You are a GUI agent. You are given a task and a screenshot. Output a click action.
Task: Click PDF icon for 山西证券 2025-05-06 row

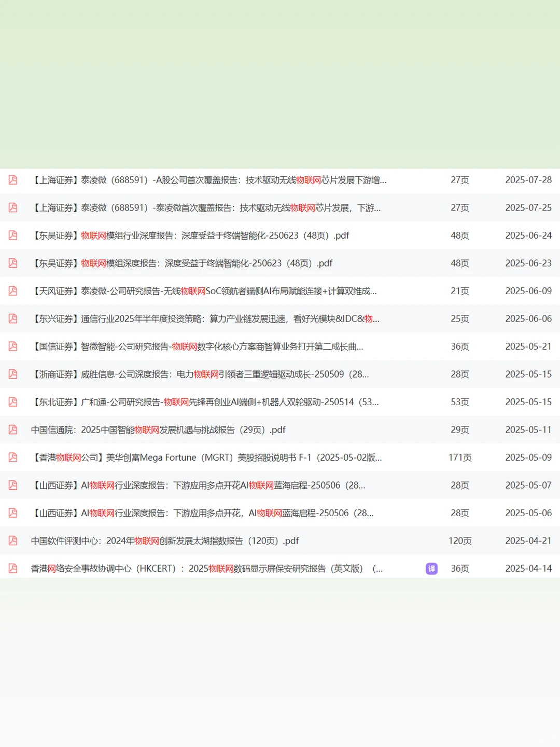point(13,513)
